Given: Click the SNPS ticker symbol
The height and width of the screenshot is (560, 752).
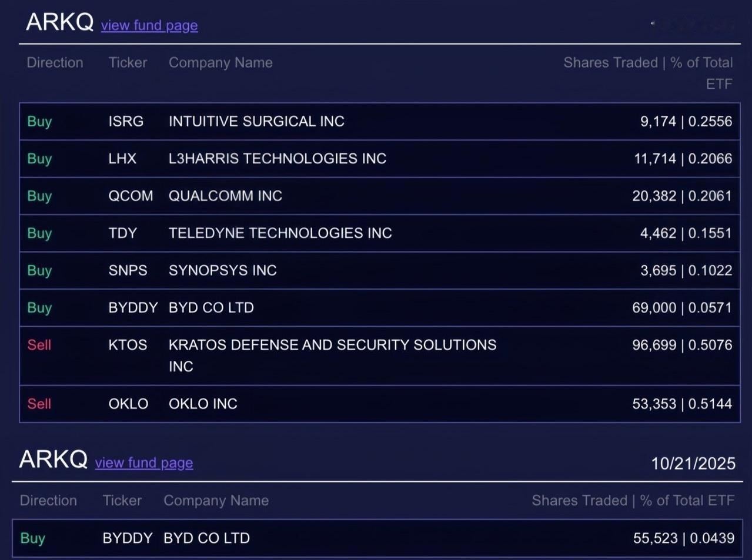Looking at the screenshot, I should click(128, 271).
